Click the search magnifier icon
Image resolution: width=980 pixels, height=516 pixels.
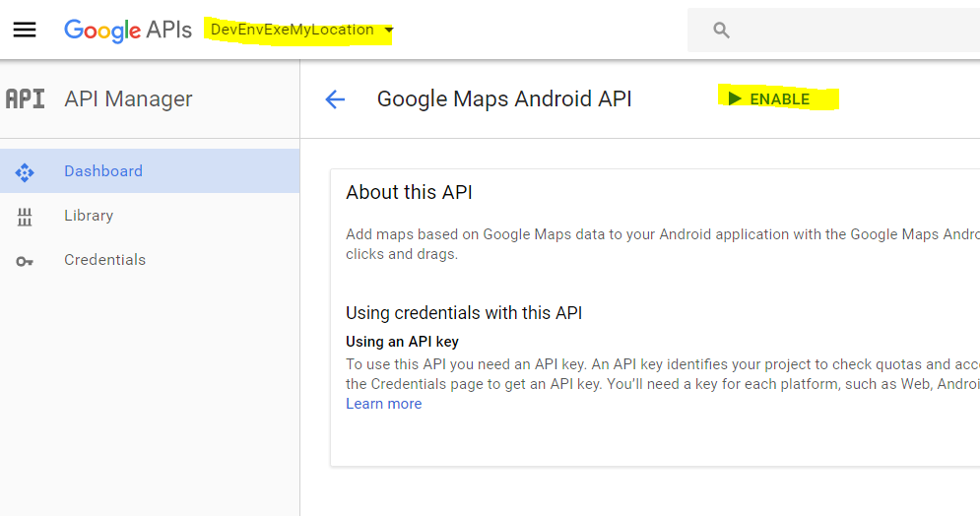click(721, 30)
